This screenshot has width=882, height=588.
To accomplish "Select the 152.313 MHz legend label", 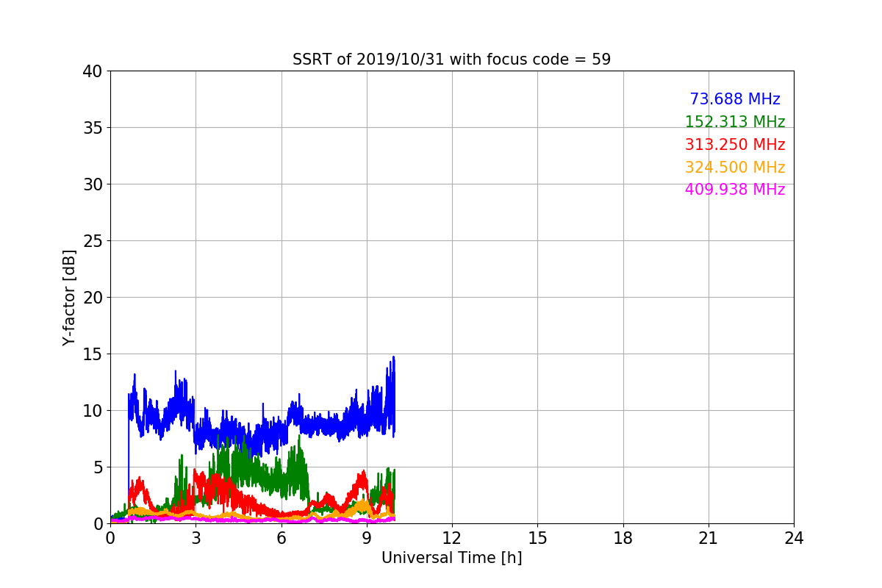I will (x=735, y=122).
